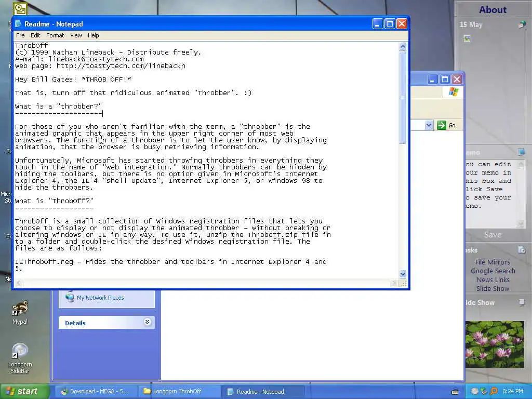The width and height of the screenshot is (532, 399).
Task: Click the green shield system tray icon
Action: pyautogui.click(x=484, y=391)
